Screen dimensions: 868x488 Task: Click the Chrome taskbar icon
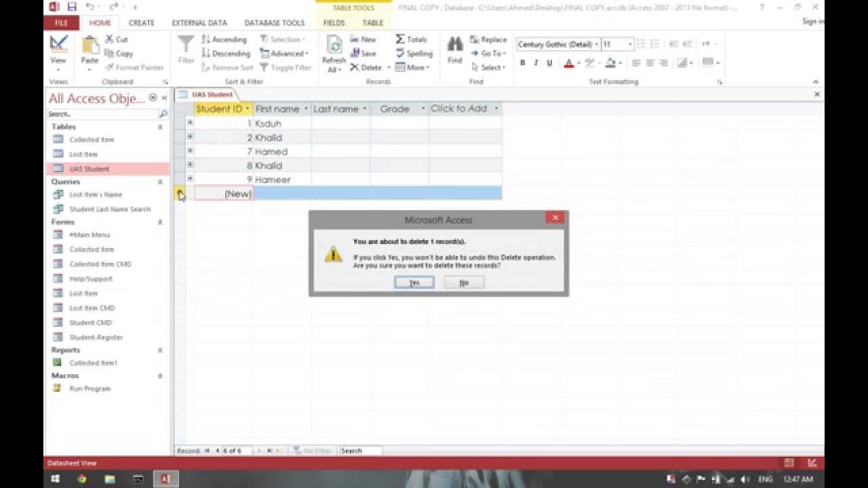click(x=82, y=479)
